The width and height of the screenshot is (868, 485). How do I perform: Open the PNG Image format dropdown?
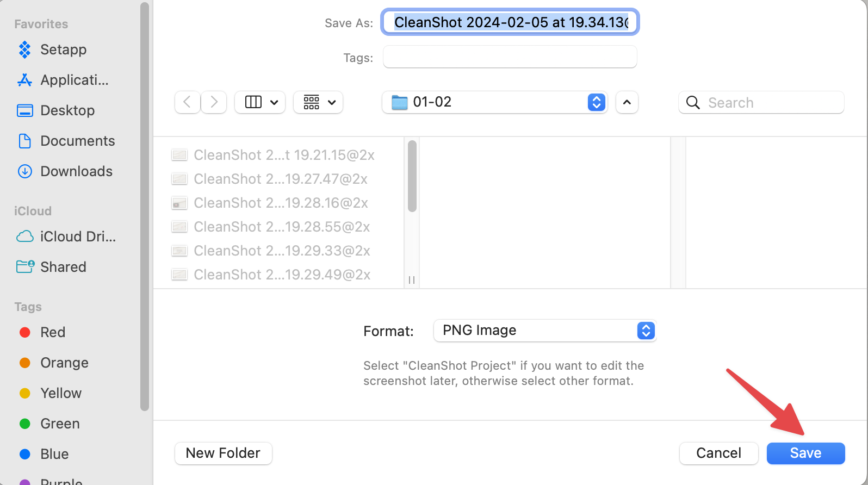545,331
